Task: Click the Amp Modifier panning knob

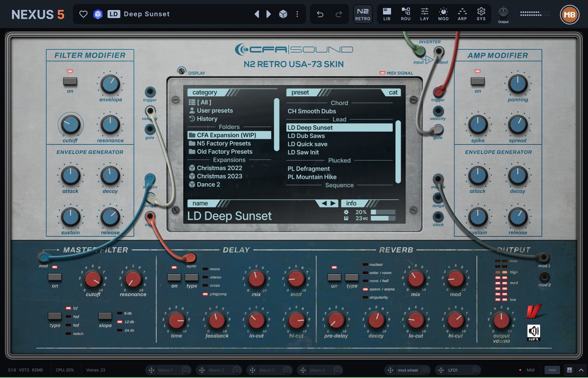Action: (x=518, y=84)
